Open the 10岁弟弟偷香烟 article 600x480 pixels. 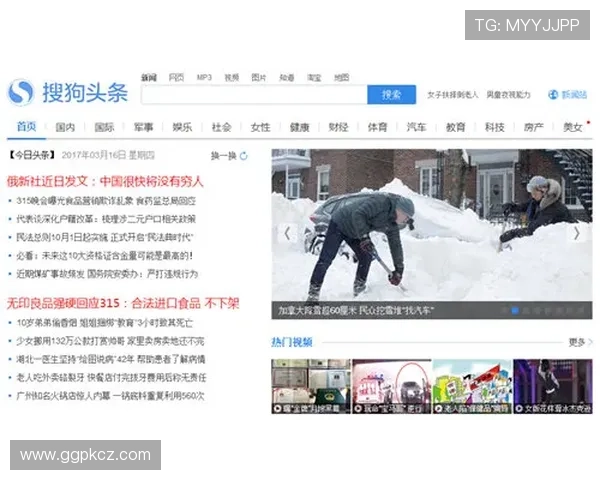click(x=104, y=323)
